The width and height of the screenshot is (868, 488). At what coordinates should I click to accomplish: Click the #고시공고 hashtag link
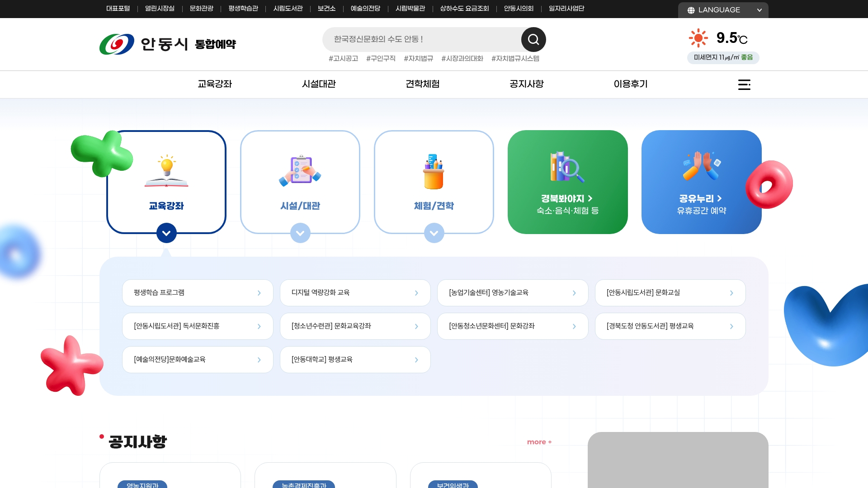point(343,59)
